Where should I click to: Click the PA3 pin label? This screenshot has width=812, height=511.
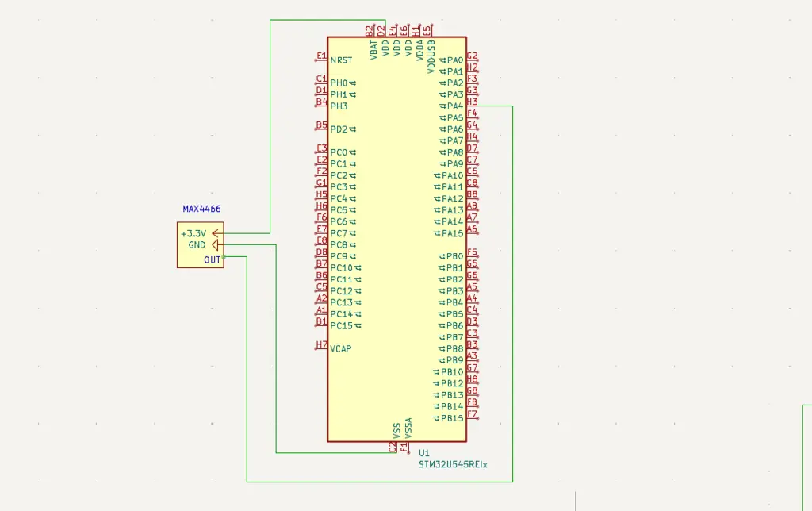pyautogui.click(x=455, y=95)
